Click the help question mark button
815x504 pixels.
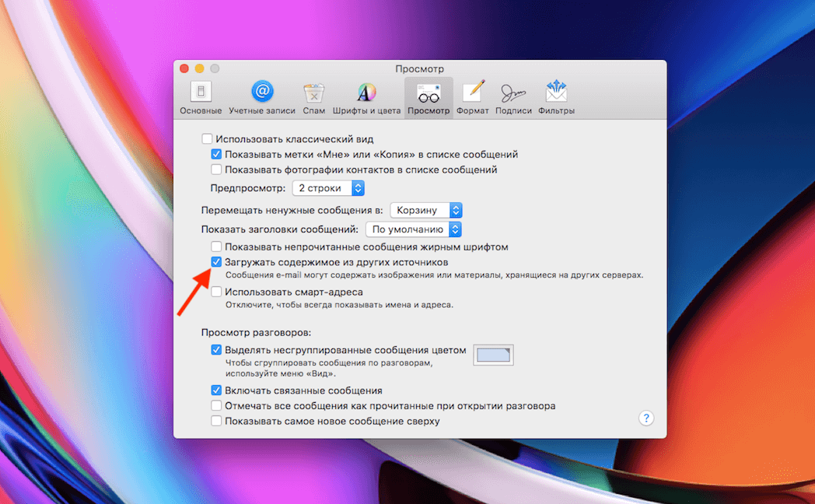tap(646, 418)
